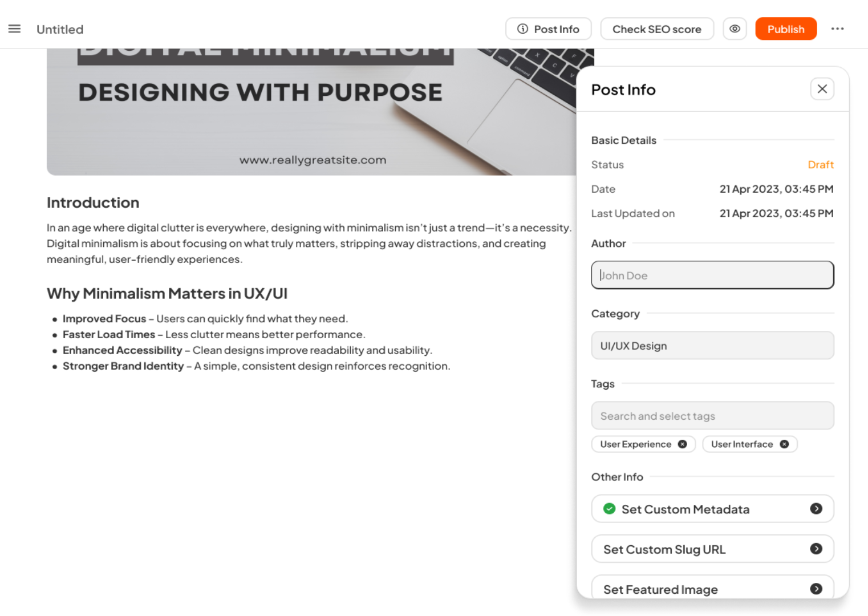
Task: Click the Post Info button
Action: tap(548, 29)
